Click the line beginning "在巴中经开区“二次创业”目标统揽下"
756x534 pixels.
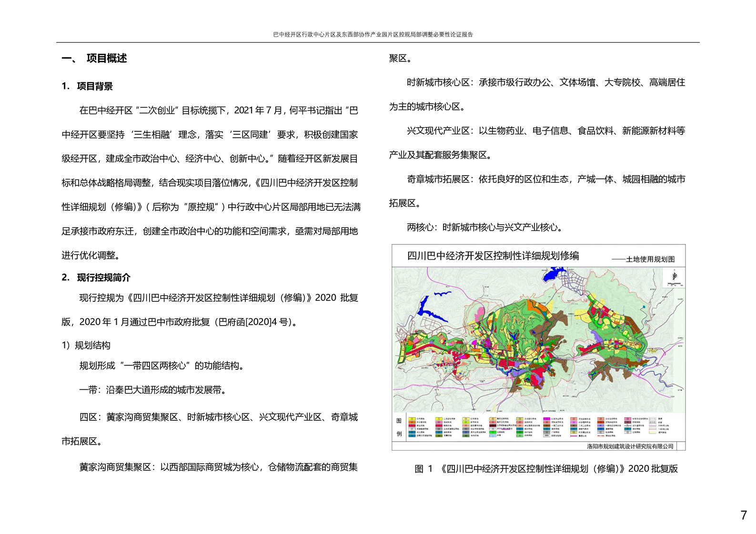click(219, 110)
